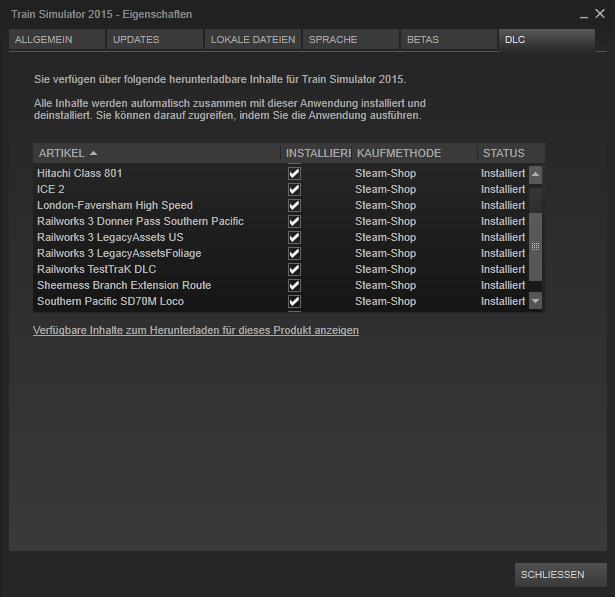Select Railworks 3 Donner Pass Southern Pacific
This screenshot has height=597, width=615.
point(280,221)
